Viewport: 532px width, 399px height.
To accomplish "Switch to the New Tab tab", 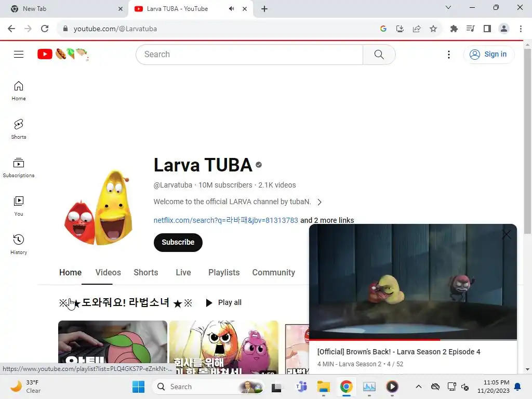I will [64, 9].
